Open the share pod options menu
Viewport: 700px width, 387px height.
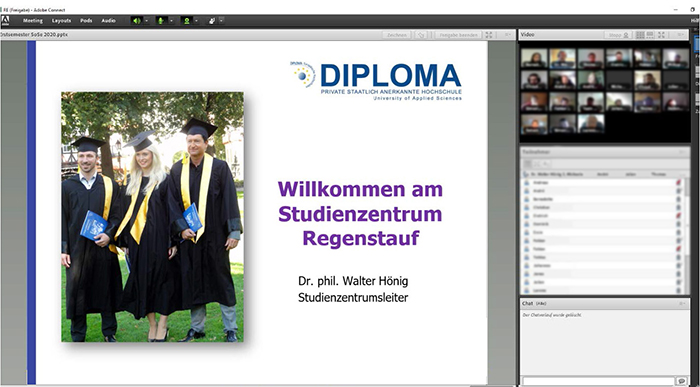(x=508, y=35)
